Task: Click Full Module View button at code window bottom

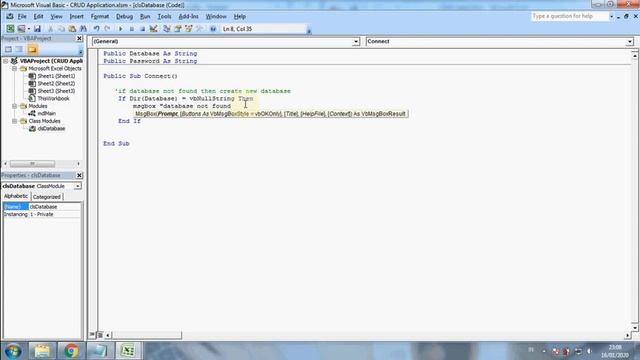Action: tap(100, 335)
